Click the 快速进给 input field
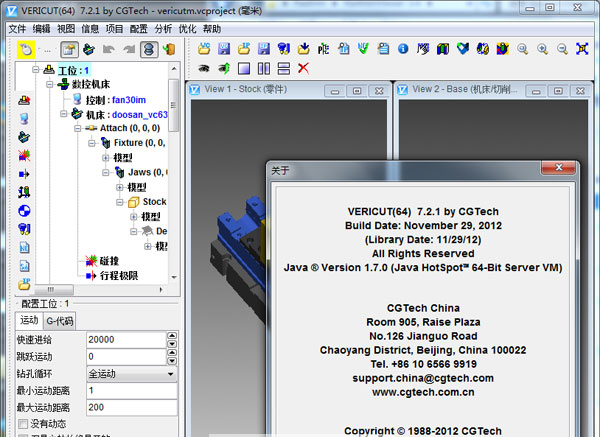 (125, 340)
